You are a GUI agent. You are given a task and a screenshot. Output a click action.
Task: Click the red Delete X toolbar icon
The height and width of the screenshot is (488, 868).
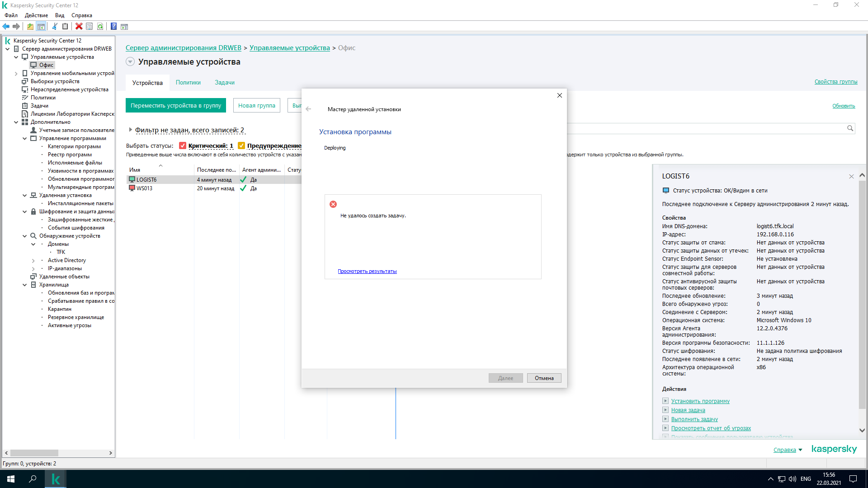click(79, 26)
